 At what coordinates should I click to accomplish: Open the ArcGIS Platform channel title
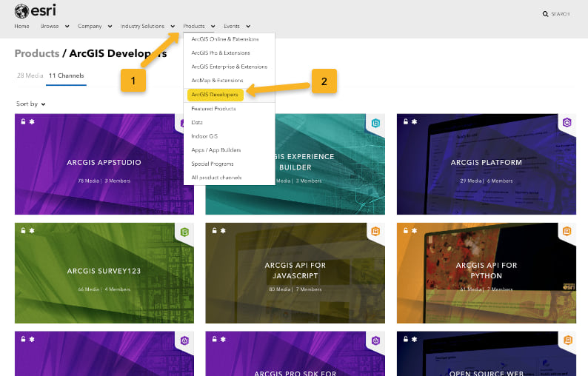(486, 162)
